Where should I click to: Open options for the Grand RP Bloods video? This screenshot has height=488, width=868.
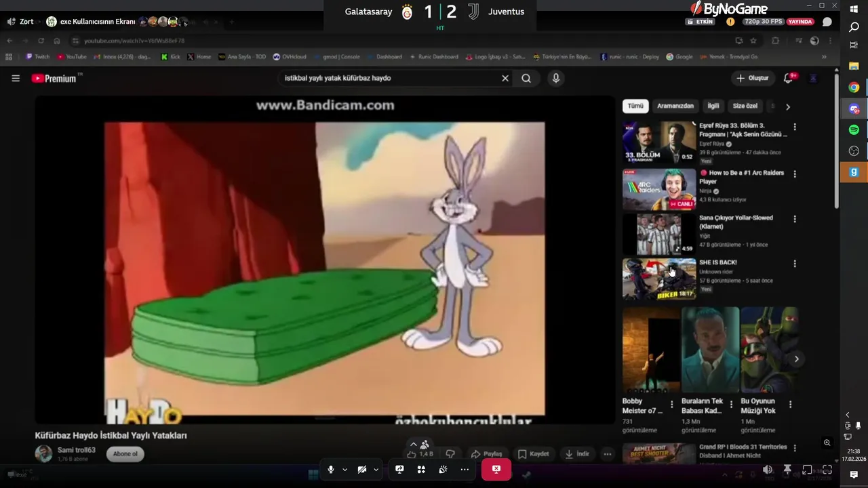click(x=795, y=449)
